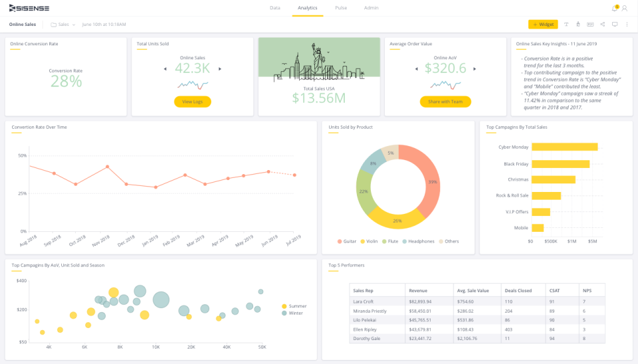Viewport: 638px width, 364px height.
Task: Go to next Online Sales value arrow
Action: (220, 68)
